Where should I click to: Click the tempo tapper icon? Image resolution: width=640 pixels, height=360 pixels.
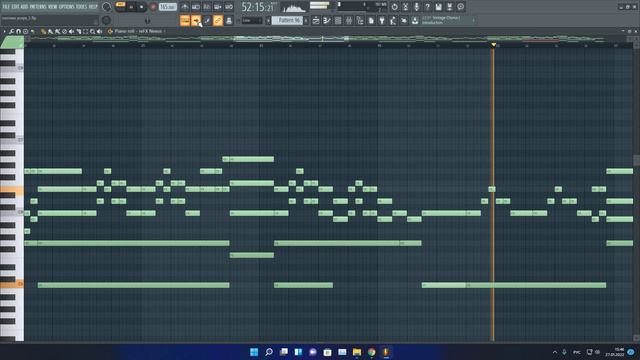click(393, 20)
